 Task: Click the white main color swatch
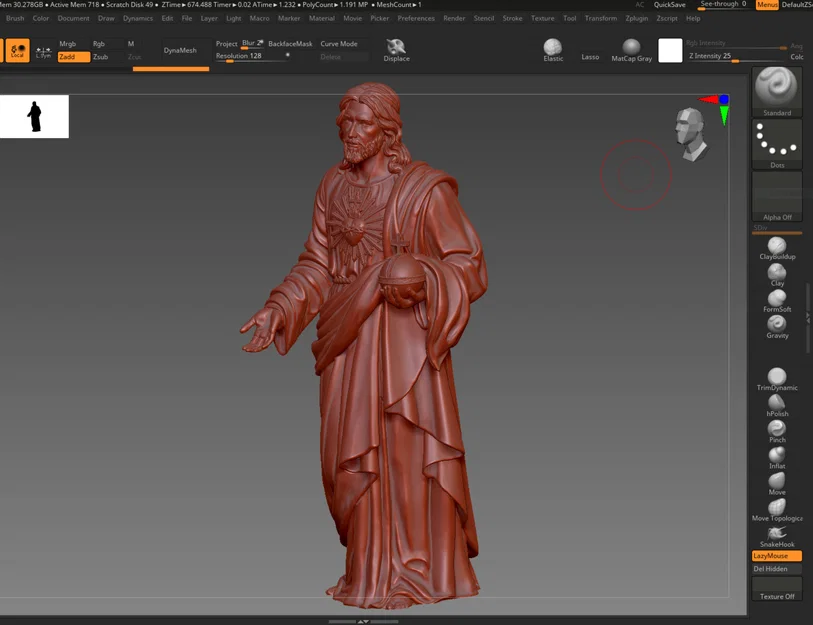[x=670, y=50]
